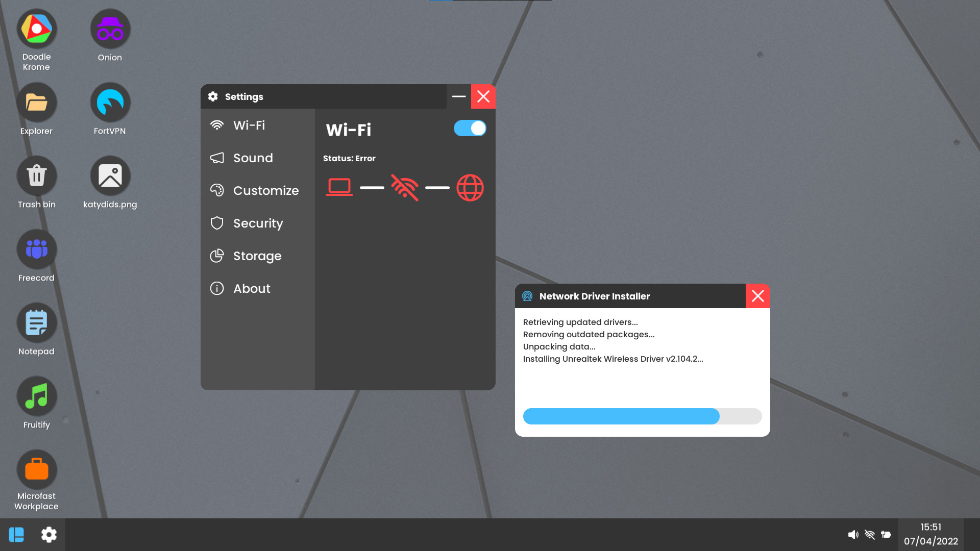Open the Onion browser

(110, 29)
